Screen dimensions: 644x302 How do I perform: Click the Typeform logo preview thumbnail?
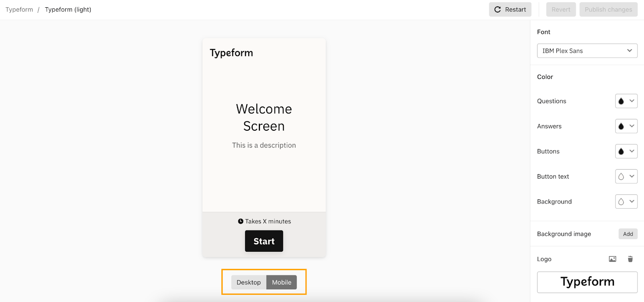click(587, 282)
